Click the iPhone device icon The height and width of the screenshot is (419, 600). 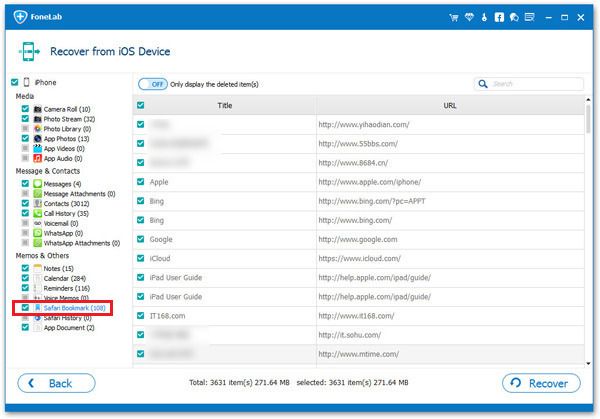click(x=26, y=82)
